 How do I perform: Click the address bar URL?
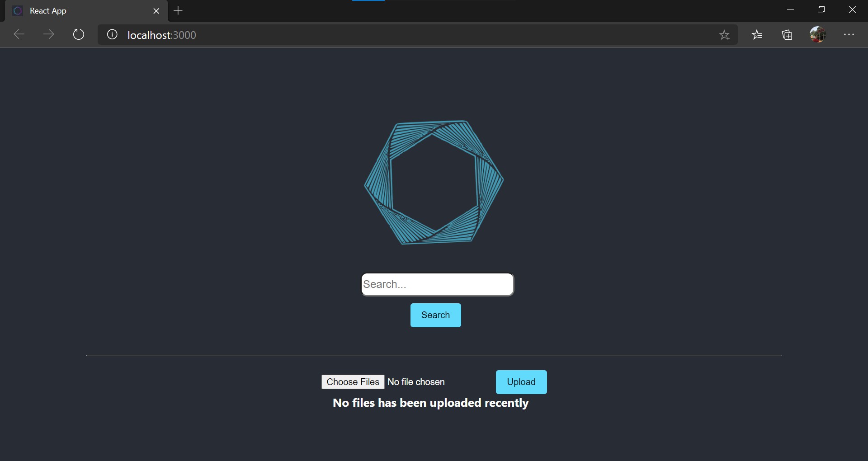pos(162,35)
